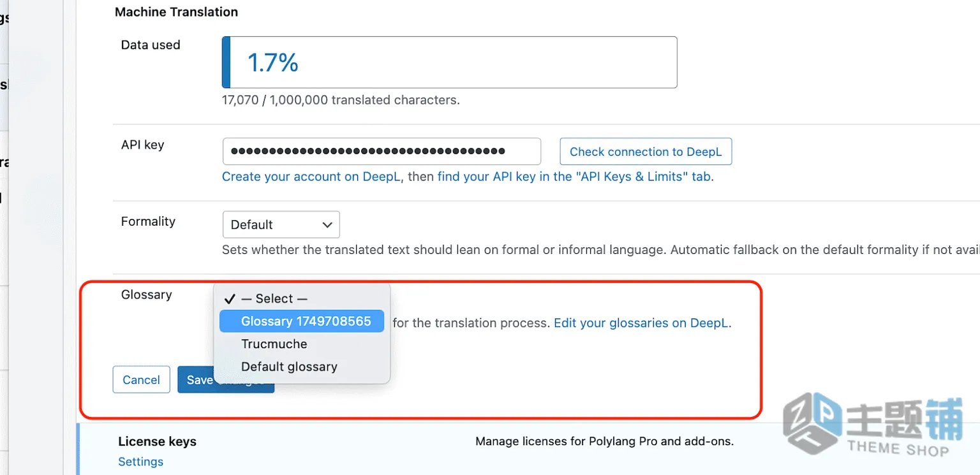This screenshot has width=980, height=475.
Task: Click Check connection to DeepL button
Action: (x=646, y=152)
